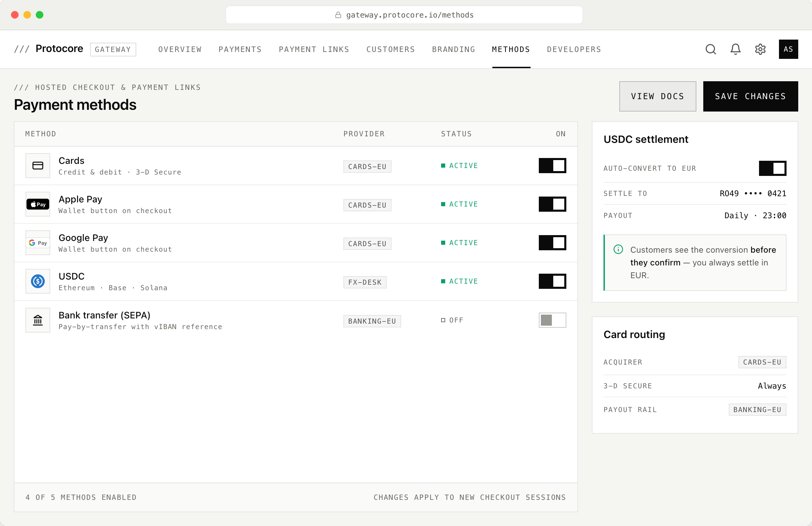Click the OFF status of Bank transfer
Image resolution: width=812 pixels, height=526 pixels.
pyautogui.click(x=452, y=320)
